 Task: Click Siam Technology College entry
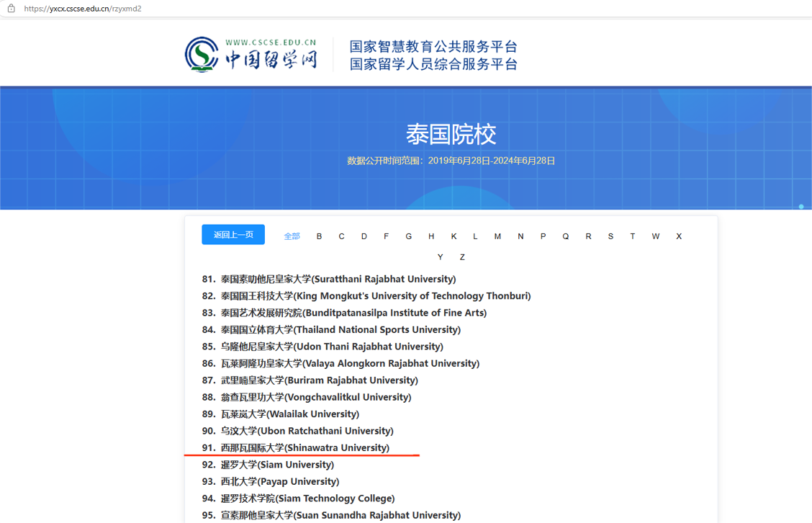(298, 498)
